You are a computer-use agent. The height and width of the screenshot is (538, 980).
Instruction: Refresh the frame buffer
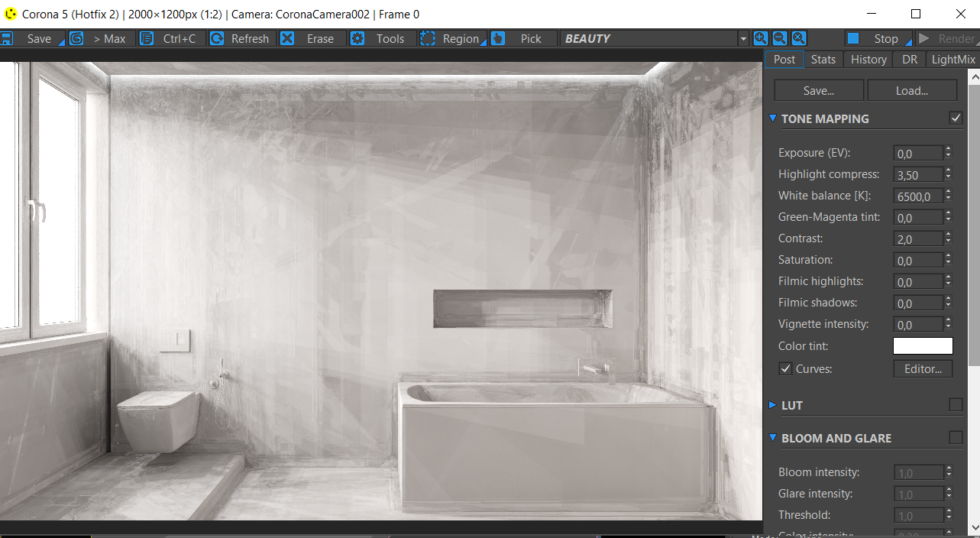point(242,38)
